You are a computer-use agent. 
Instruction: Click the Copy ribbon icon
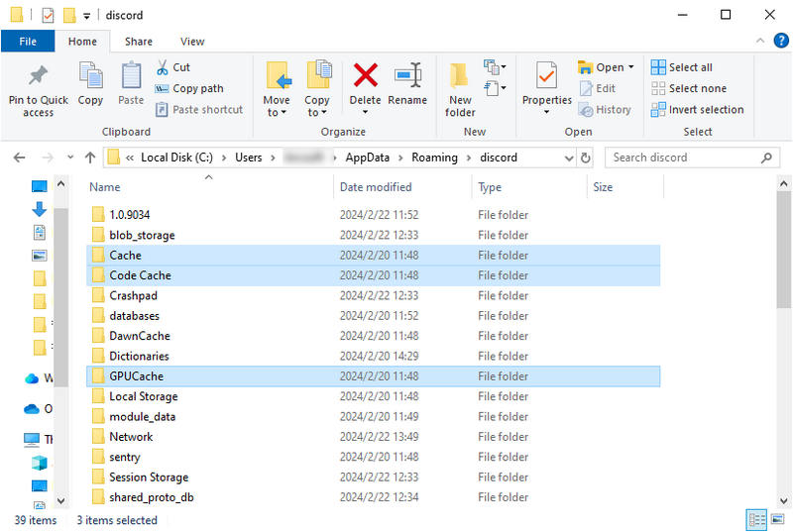[x=90, y=75]
